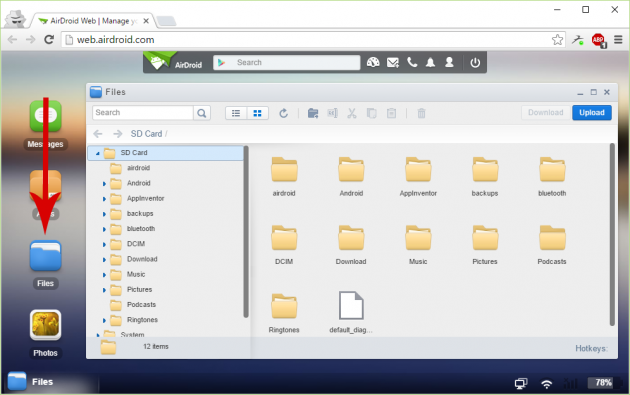Open new message envelope icon
The height and width of the screenshot is (395, 630).
pos(393,62)
